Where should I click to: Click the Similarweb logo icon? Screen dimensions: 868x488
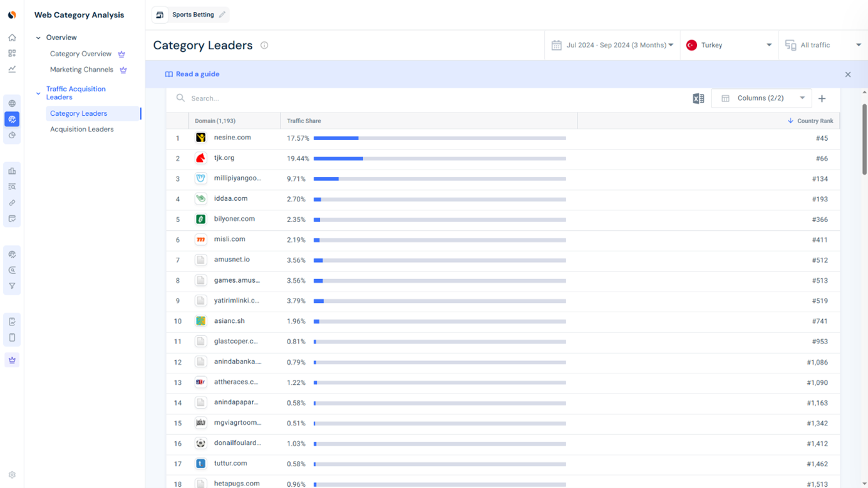point(12,15)
